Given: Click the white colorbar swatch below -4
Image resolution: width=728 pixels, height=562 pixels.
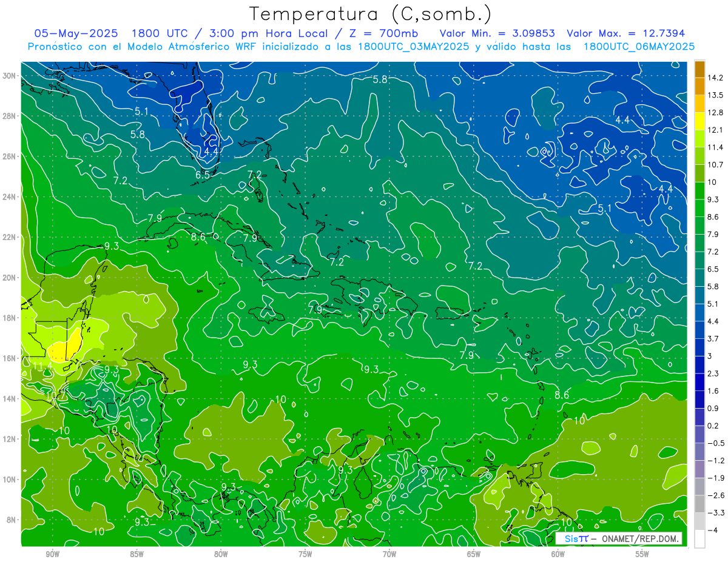Looking at the screenshot, I should coord(699,539).
